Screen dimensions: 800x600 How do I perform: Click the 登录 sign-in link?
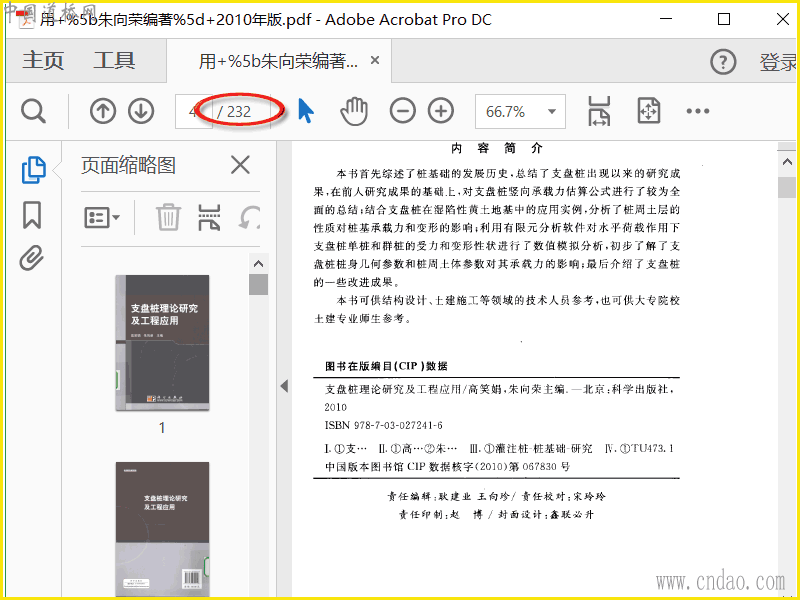[779, 62]
